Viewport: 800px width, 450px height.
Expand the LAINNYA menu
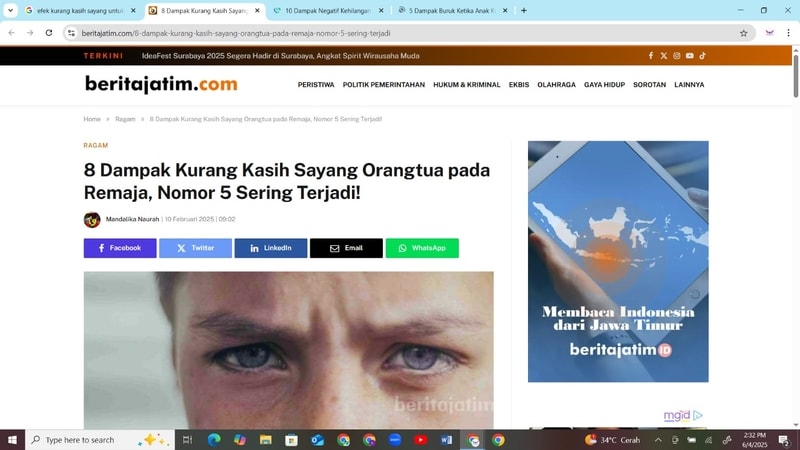pos(689,85)
